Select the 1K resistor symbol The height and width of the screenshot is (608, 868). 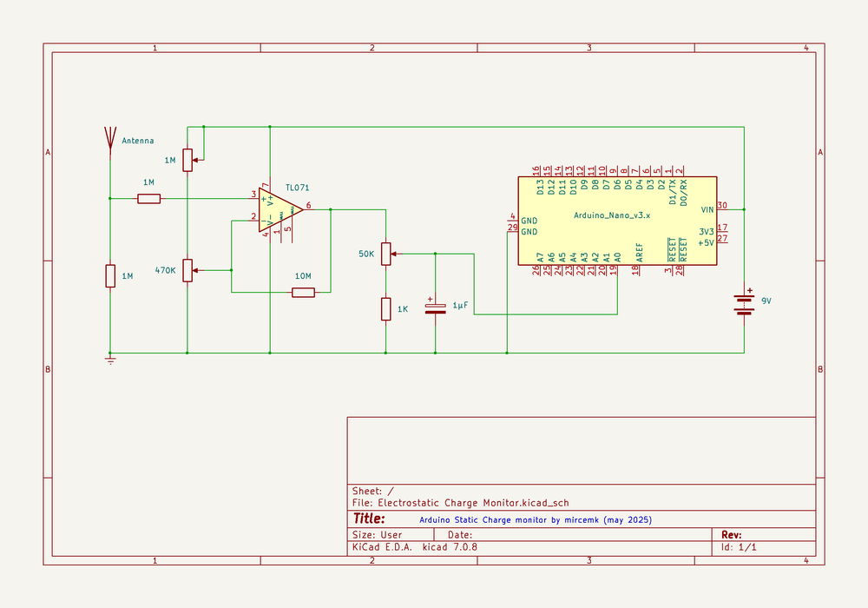click(x=386, y=309)
